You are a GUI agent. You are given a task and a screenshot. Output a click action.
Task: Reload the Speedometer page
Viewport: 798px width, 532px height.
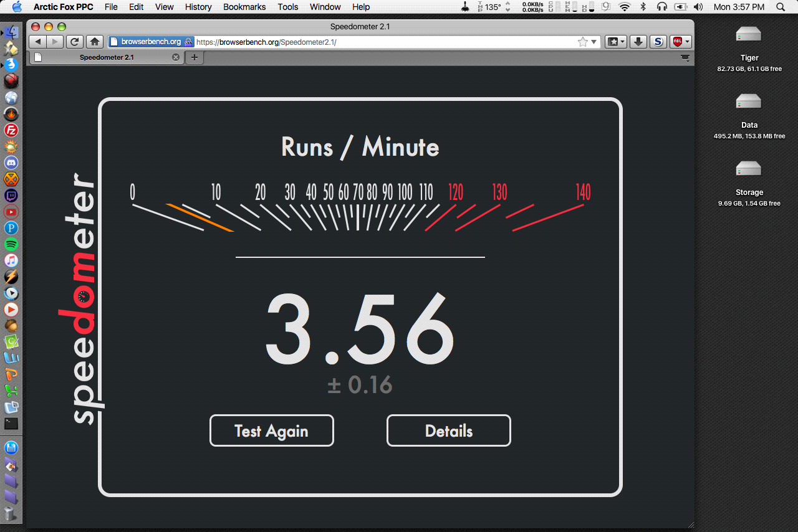[x=75, y=42]
